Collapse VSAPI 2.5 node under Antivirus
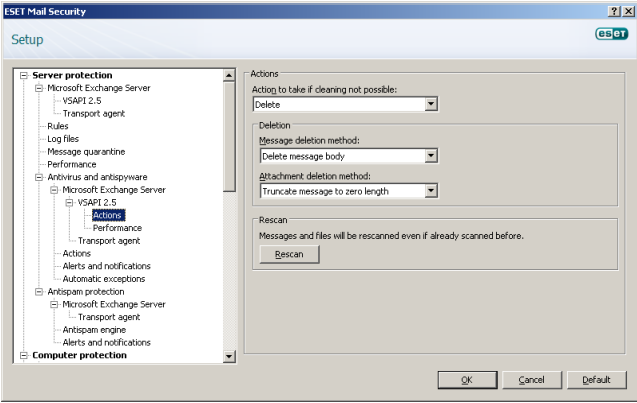 click(69, 203)
